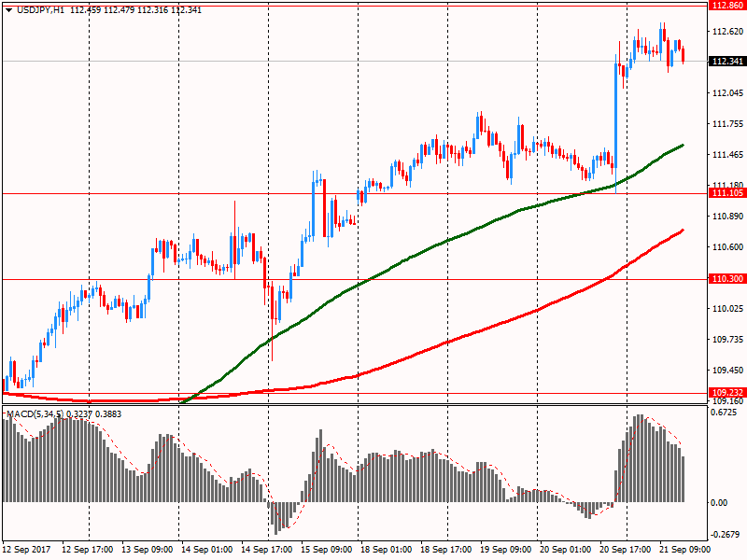Open the chart menu triangle beside USDJPY,H1

[x=8, y=10]
